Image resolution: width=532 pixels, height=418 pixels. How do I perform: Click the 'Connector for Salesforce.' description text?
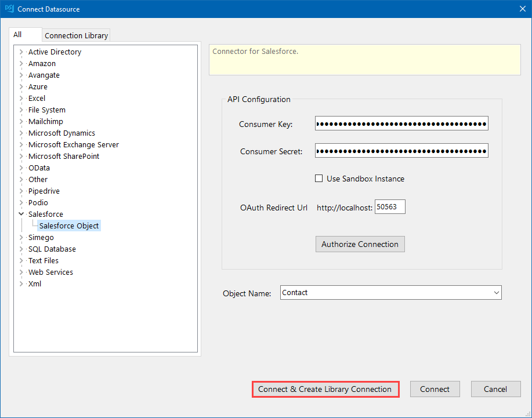pyautogui.click(x=255, y=51)
